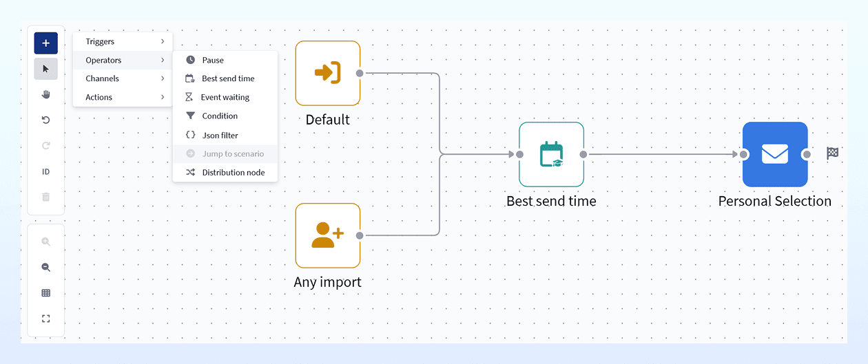
Task: Click the Personal Selection output connector
Action: click(x=807, y=154)
